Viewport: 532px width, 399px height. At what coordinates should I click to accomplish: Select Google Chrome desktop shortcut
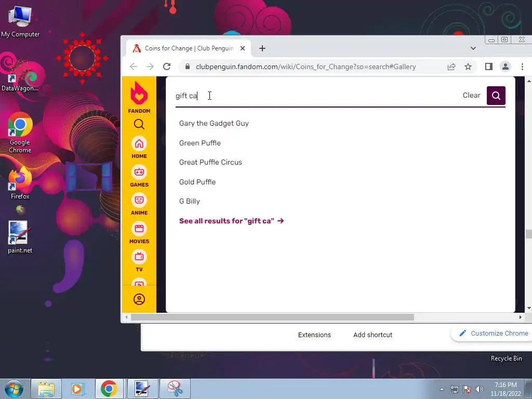(x=20, y=133)
